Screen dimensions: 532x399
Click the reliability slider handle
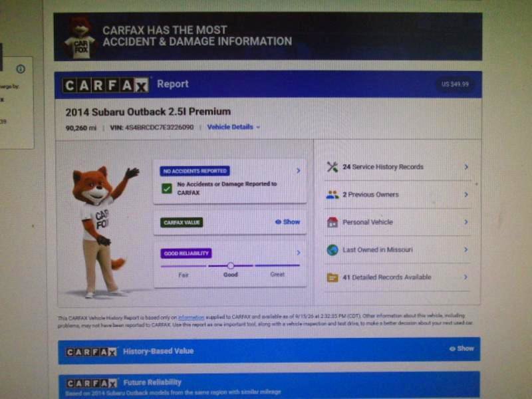(x=230, y=265)
